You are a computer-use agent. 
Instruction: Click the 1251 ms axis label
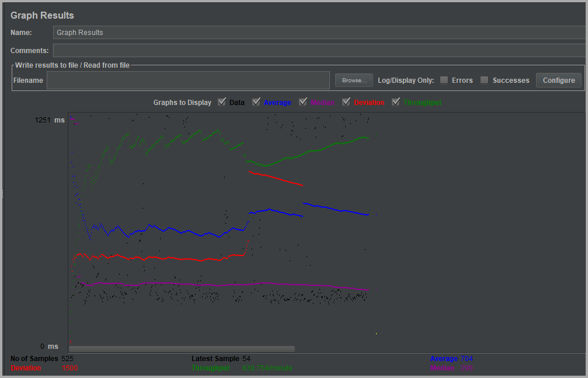click(x=50, y=120)
